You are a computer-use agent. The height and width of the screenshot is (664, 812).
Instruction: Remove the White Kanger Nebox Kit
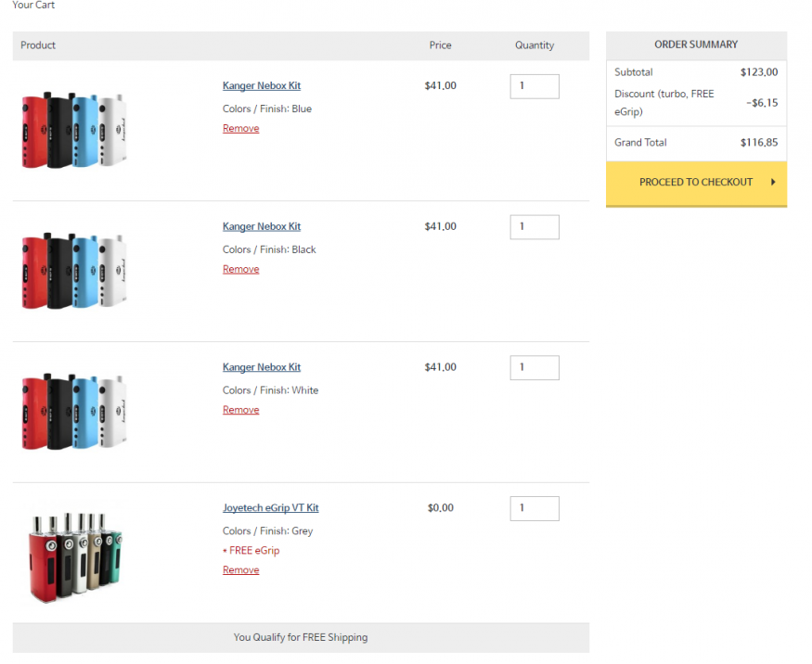pos(240,411)
